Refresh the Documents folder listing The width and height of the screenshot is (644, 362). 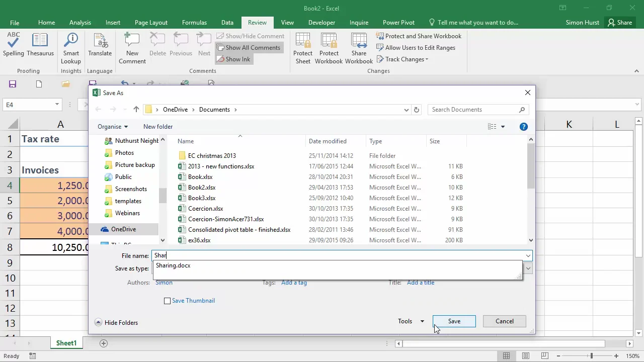(416, 110)
